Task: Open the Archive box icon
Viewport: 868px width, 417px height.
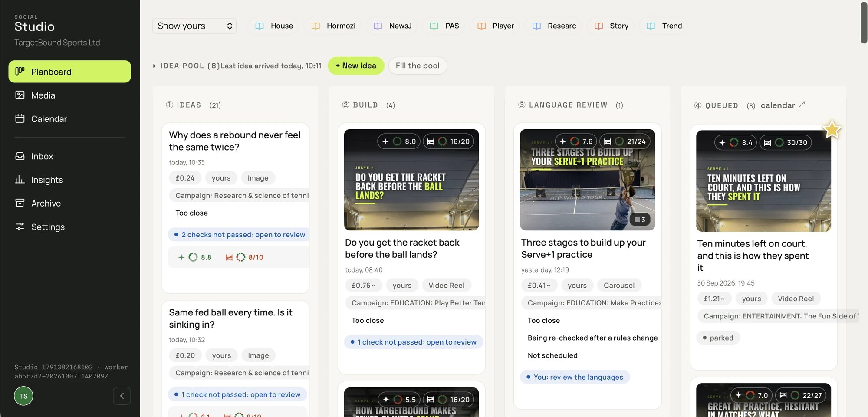Action: [20, 203]
